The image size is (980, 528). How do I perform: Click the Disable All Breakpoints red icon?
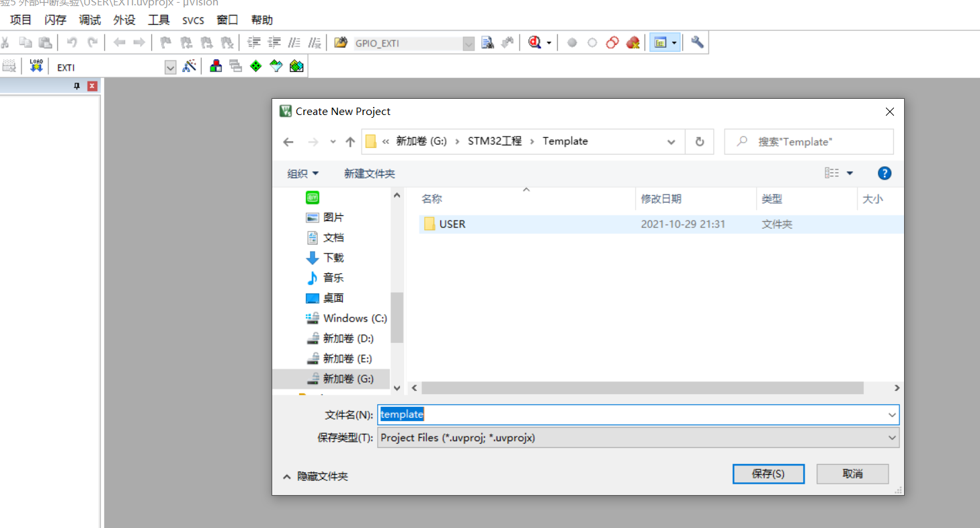click(612, 42)
